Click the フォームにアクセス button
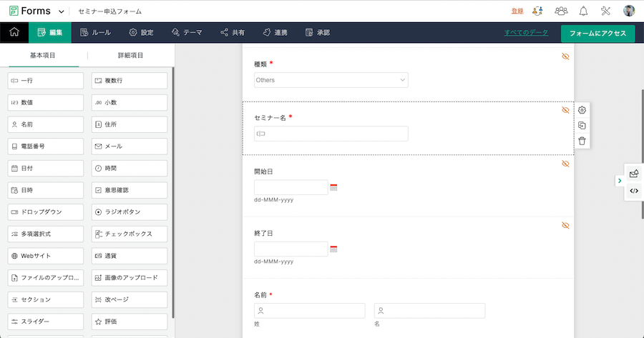The image size is (644, 338). pyautogui.click(x=597, y=33)
